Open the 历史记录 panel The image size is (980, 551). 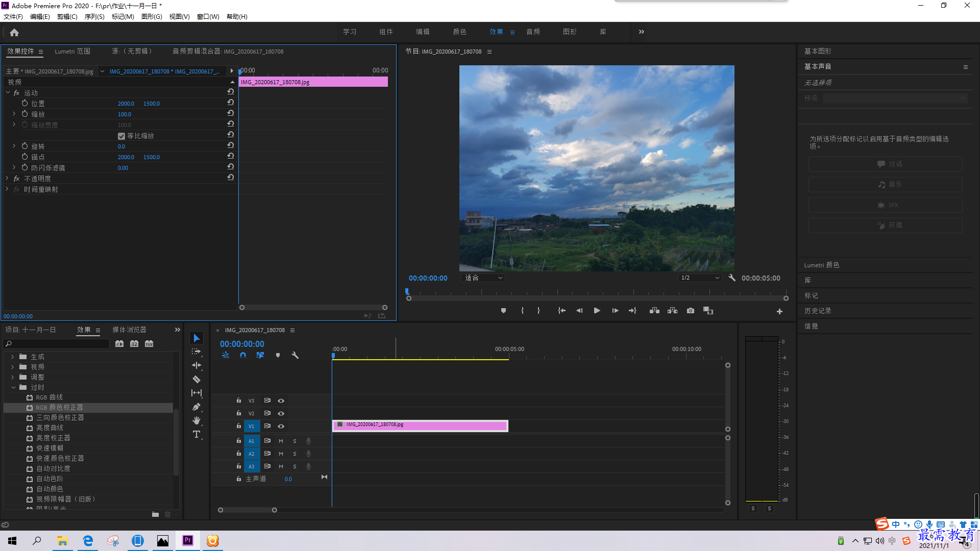818,311
